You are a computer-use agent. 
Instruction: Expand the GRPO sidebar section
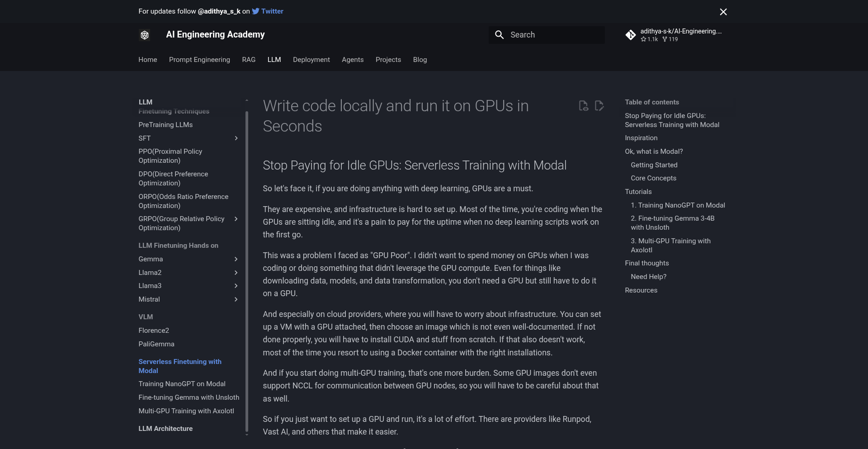point(236,219)
